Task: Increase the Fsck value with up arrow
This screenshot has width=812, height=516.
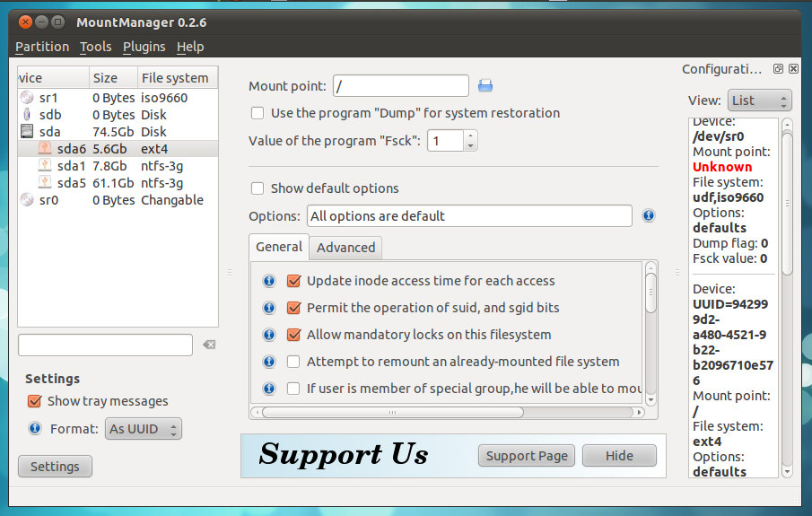Action: [x=470, y=136]
